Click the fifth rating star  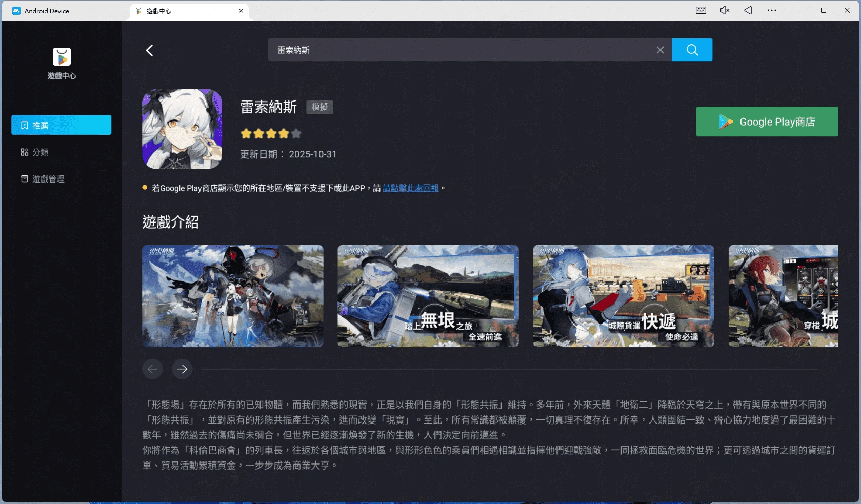coord(296,133)
